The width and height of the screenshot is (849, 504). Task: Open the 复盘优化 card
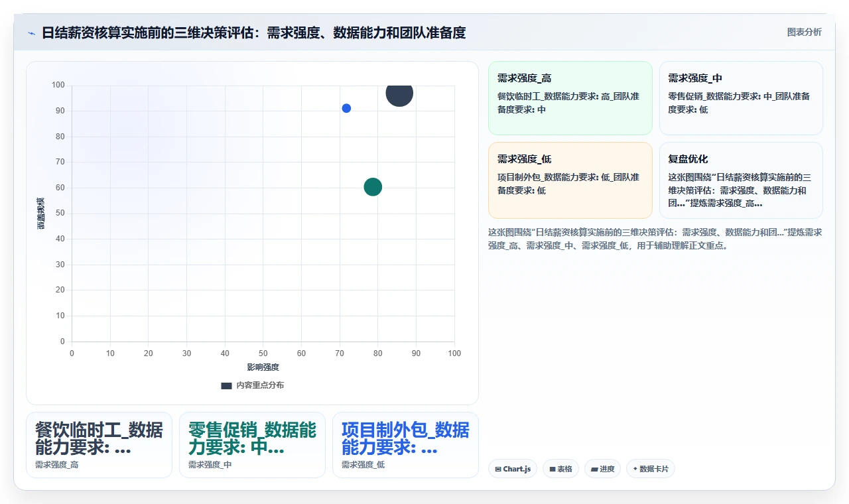point(741,180)
